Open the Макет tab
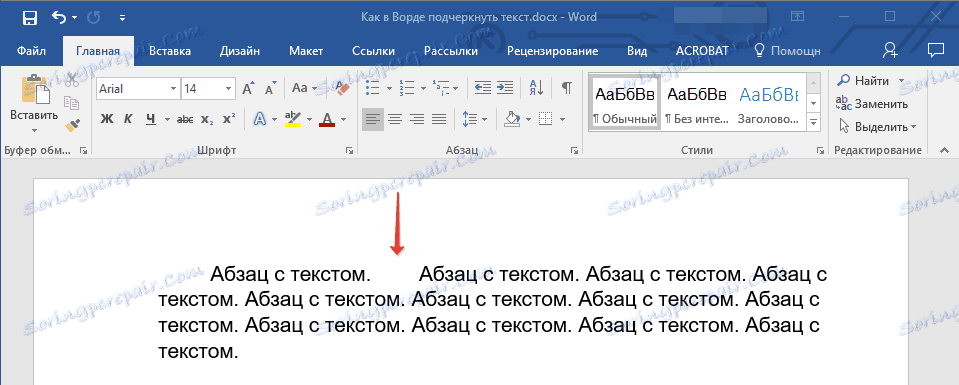 tap(306, 51)
